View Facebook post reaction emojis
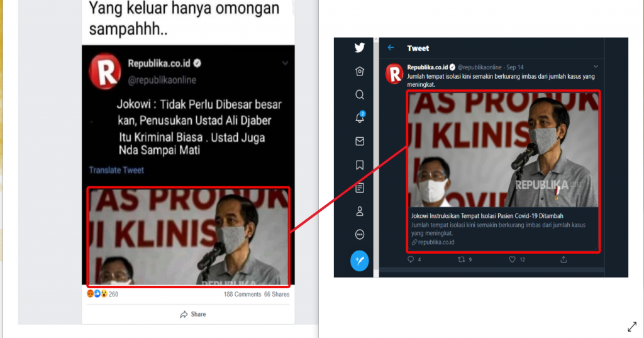The height and width of the screenshot is (338, 644). (x=97, y=293)
